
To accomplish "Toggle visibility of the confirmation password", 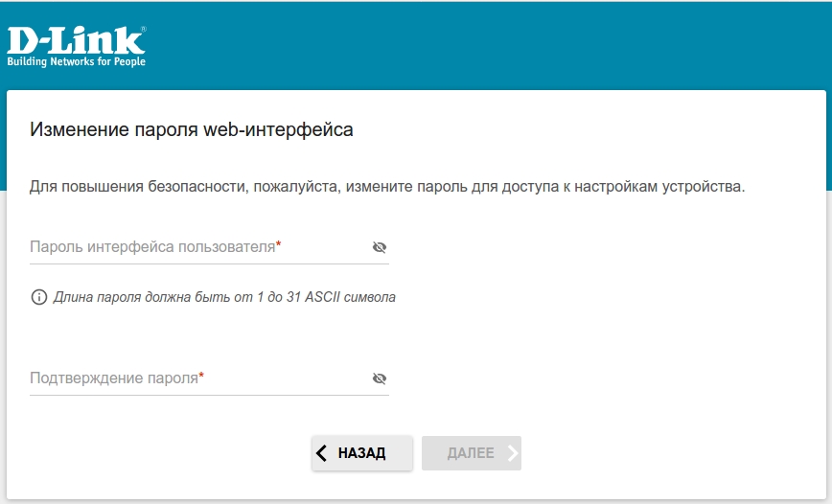I will coord(380,378).
